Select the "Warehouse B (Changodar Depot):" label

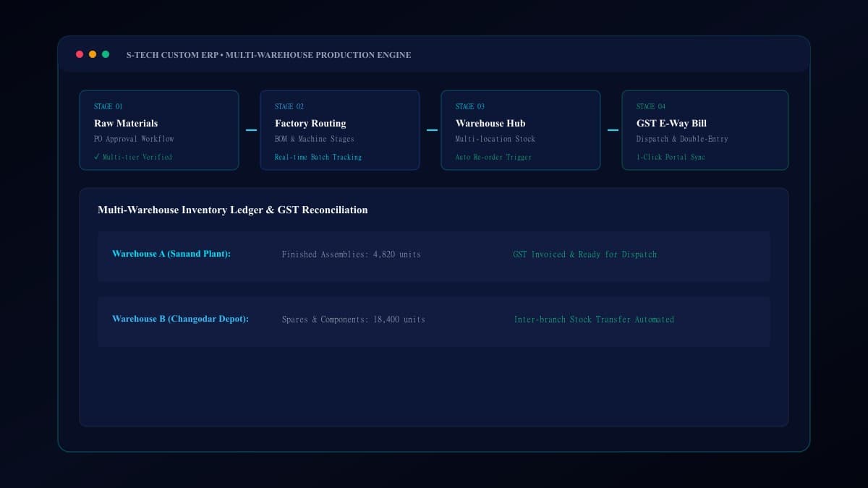pyautogui.click(x=180, y=319)
